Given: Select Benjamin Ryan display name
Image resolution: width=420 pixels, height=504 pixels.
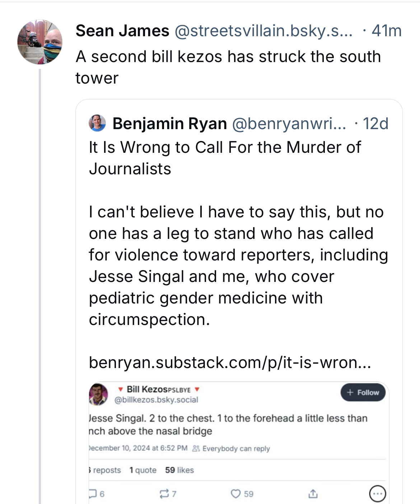Looking at the screenshot, I should (170, 123).
